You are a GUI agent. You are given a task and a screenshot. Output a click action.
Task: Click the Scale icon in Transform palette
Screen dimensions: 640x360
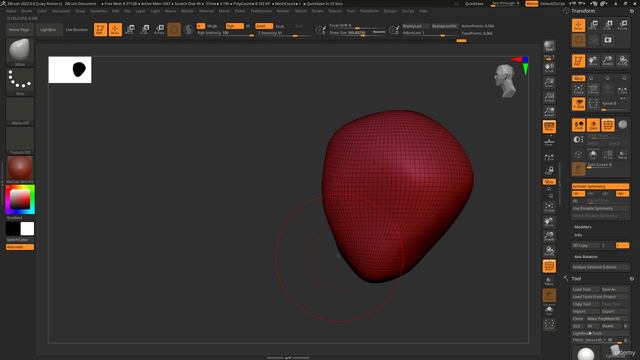coord(608,25)
